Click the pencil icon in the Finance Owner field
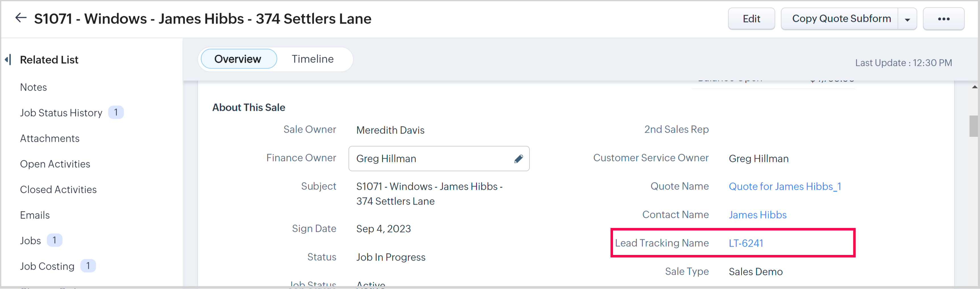Screen dimensions: 980x289 point(518,159)
